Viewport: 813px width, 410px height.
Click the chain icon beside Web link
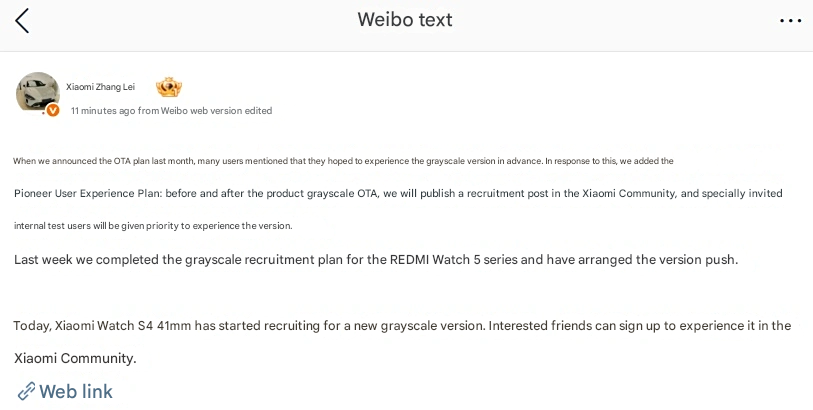pyautogui.click(x=26, y=391)
